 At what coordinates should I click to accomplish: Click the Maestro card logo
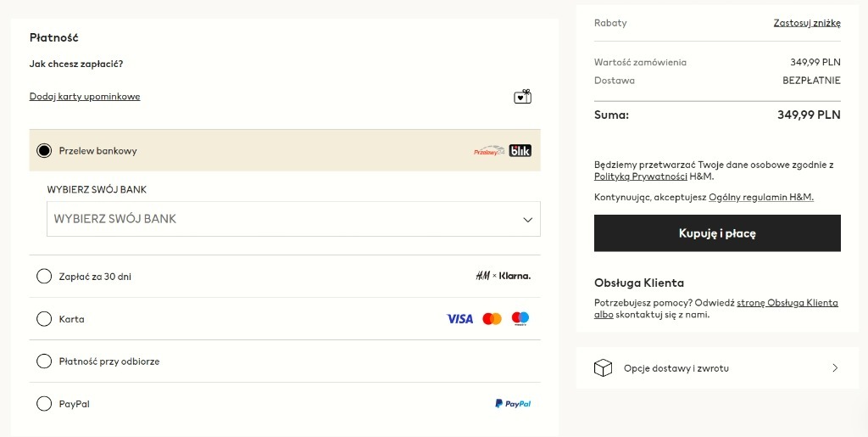pyautogui.click(x=520, y=319)
